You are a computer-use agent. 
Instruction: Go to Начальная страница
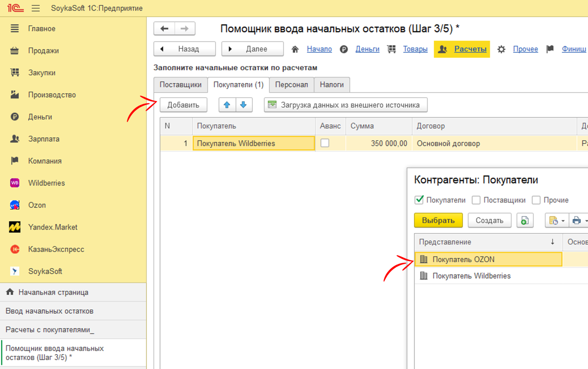click(x=73, y=292)
